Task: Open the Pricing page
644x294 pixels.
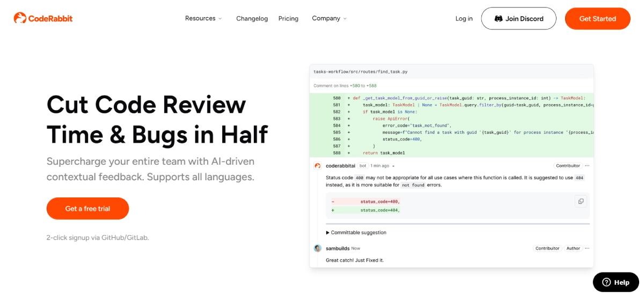Action: 288,19
